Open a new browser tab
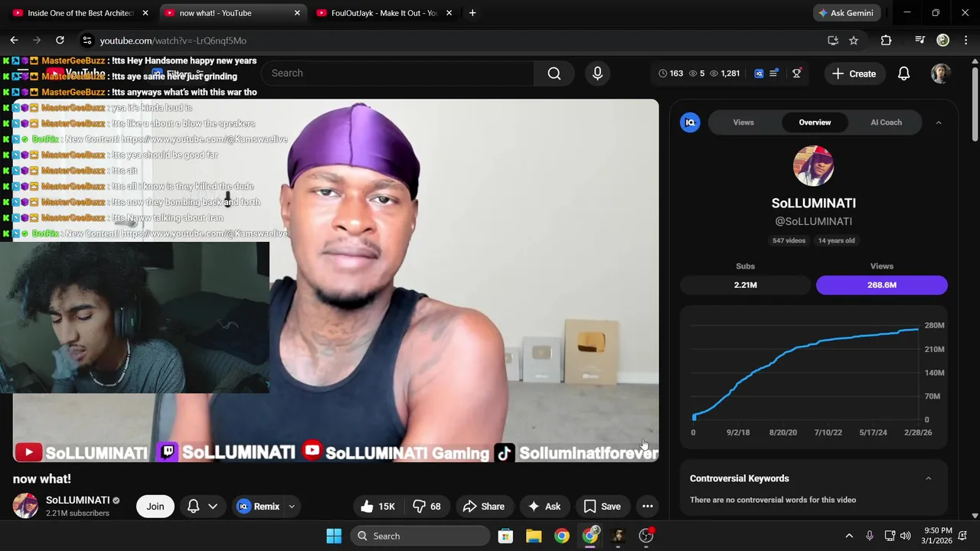 pyautogui.click(x=472, y=13)
